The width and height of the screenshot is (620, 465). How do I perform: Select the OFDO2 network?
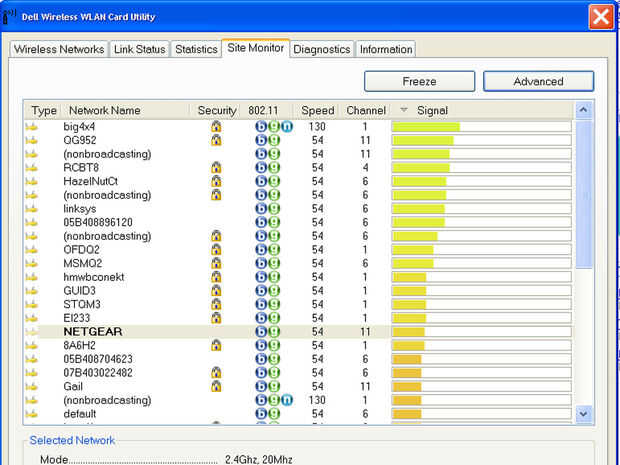click(81, 250)
